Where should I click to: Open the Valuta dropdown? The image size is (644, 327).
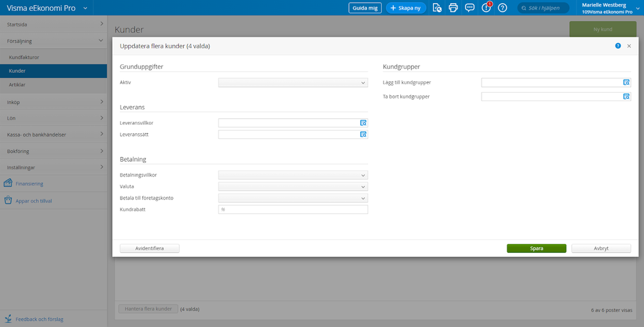pyautogui.click(x=293, y=187)
